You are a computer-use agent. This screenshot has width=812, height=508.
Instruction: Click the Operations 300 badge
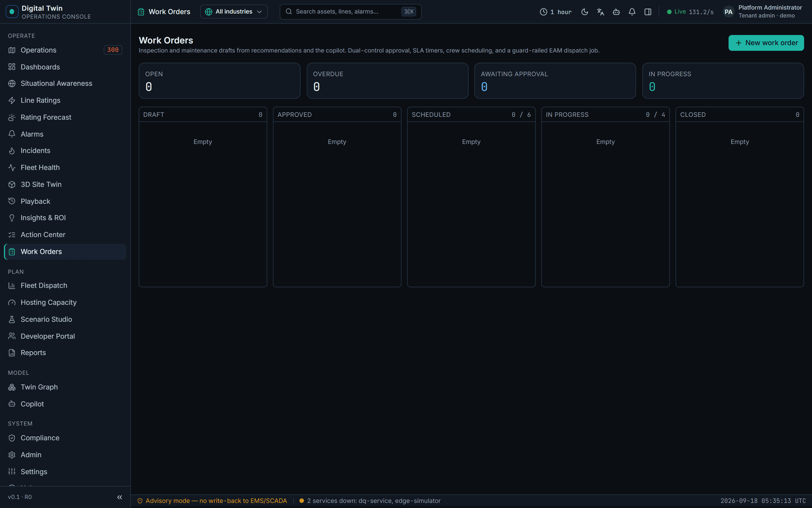pyautogui.click(x=113, y=50)
